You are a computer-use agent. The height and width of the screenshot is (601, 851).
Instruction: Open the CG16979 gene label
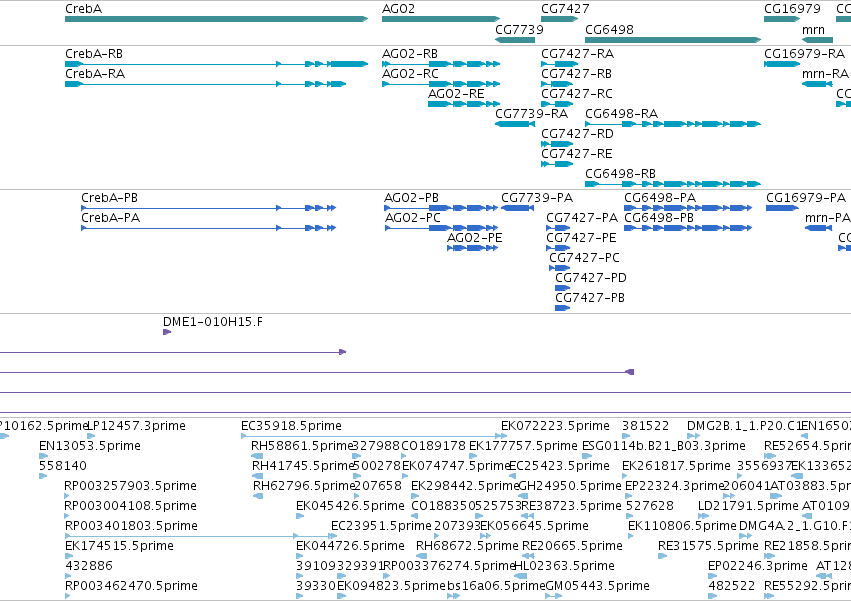[x=792, y=9]
